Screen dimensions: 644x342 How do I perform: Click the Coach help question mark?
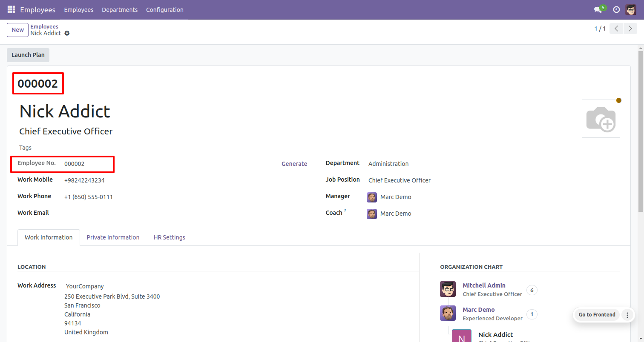[345, 211]
